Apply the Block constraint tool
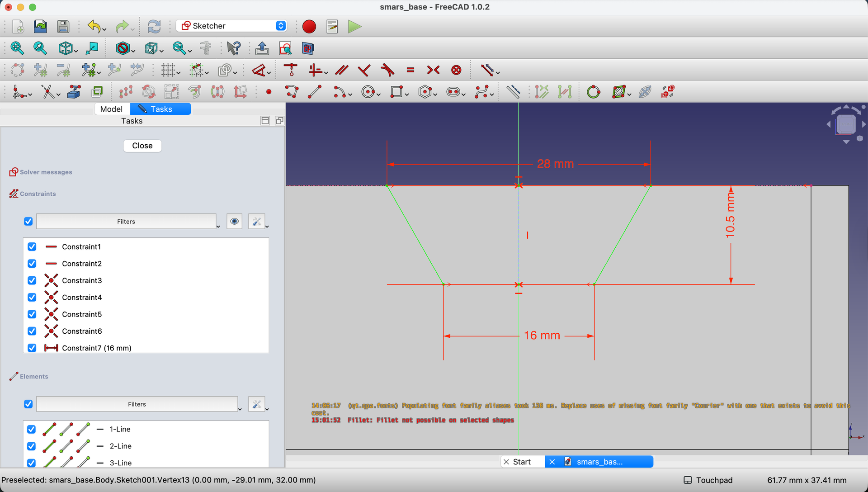 click(457, 70)
